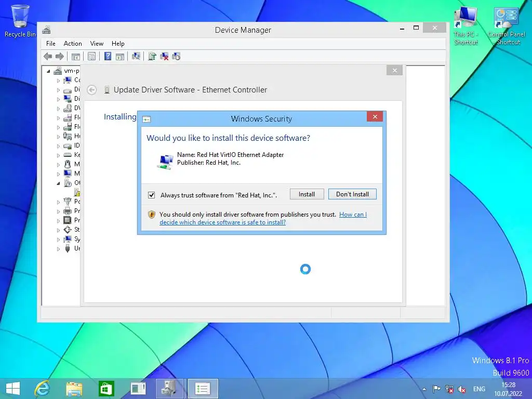Screen dimensions: 532x399
Task: Expand the 'Ke' keyboards node arrow
Action: coord(58,155)
